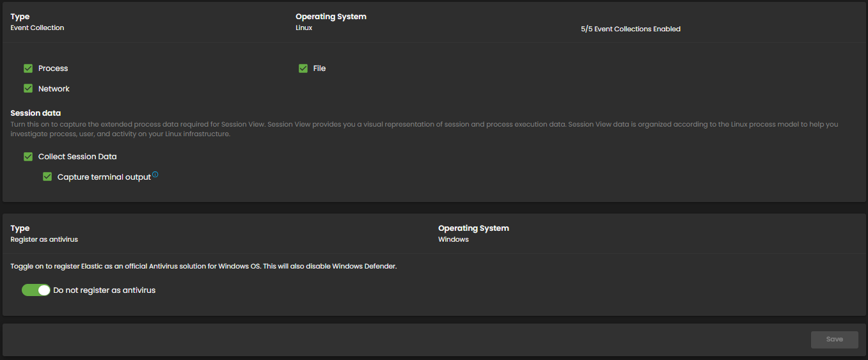Click the "Event Collection" type value
The width and height of the screenshot is (868, 360).
(x=37, y=28)
